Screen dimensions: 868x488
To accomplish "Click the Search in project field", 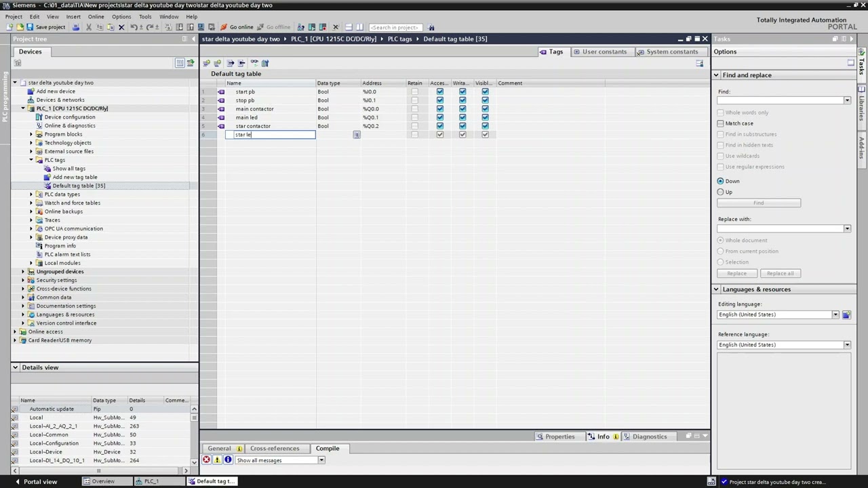I will (396, 27).
